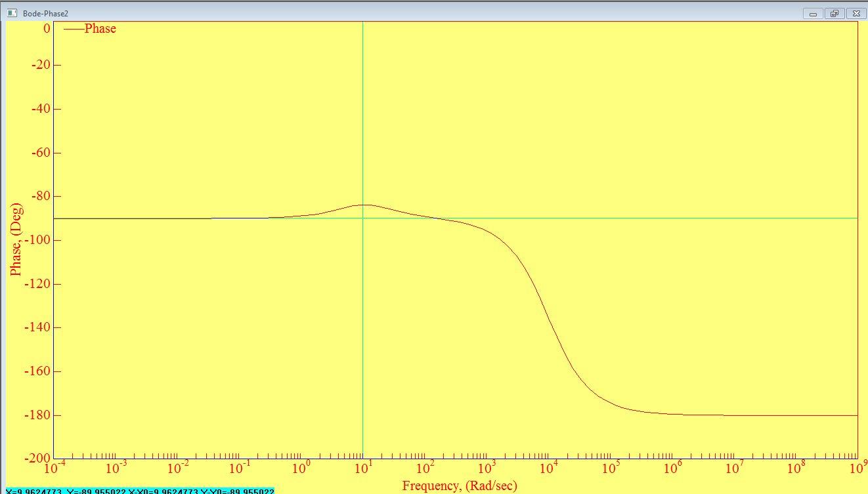Click the red Phase legend line sample
Viewport: 868px width, 494px height.
click(73, 28)
